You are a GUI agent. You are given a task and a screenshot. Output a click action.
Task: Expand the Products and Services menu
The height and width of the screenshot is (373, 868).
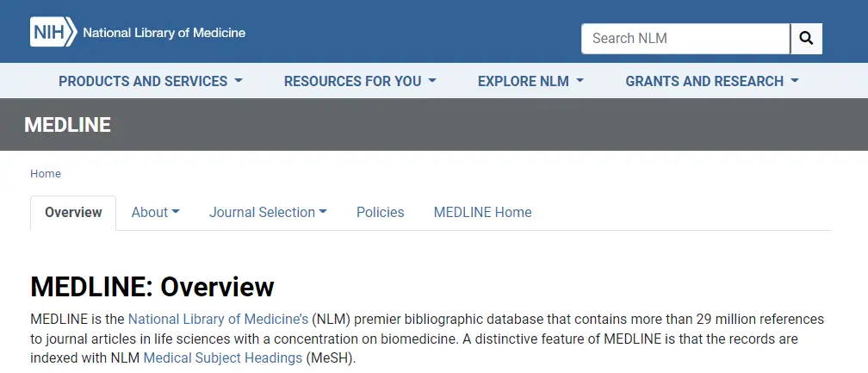pyautogui.click(x=151, y=81)
